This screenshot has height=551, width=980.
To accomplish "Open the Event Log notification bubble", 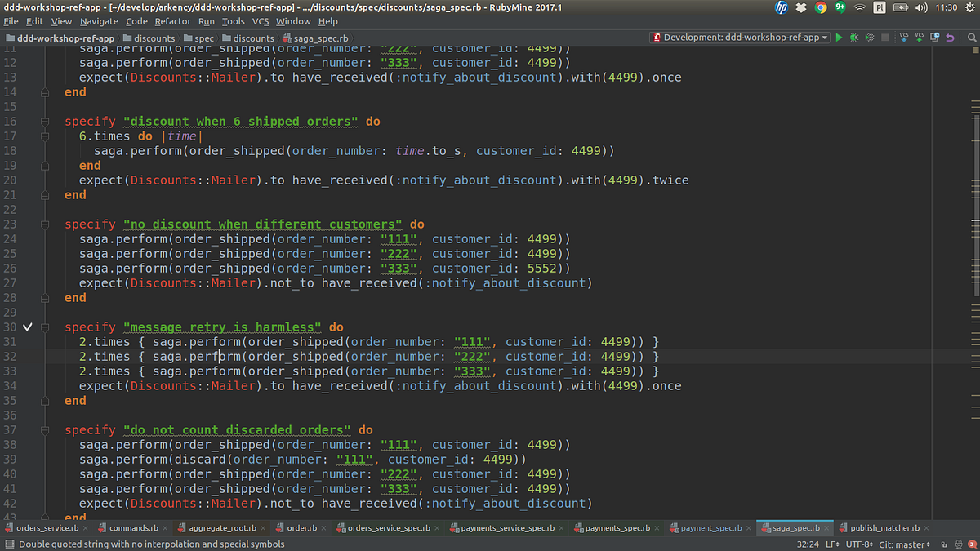I will 972,543.
